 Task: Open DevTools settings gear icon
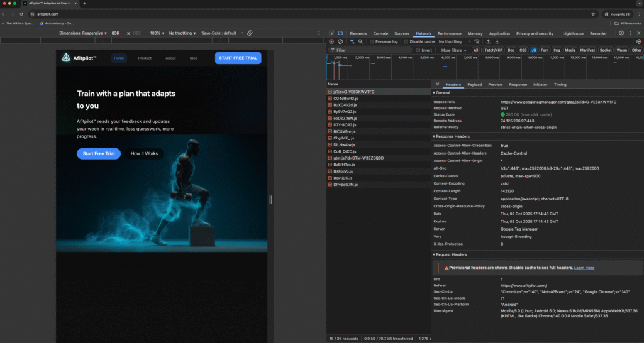(621, 33)
